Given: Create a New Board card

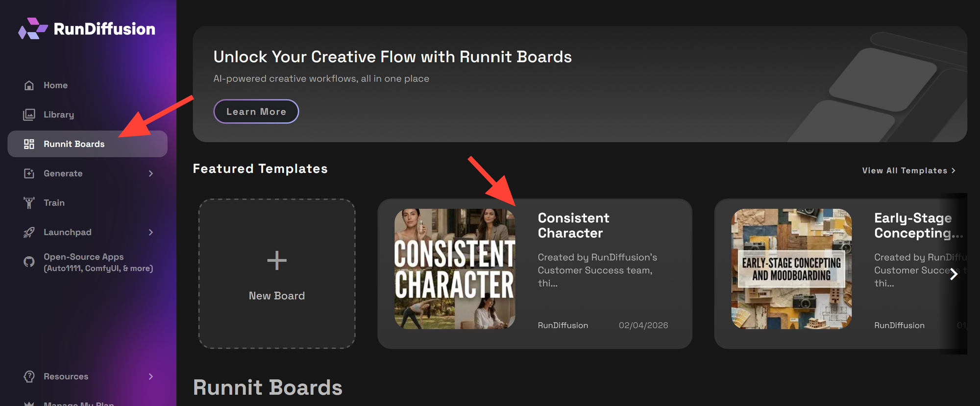Looking at the screenshot, I should 277,274.
